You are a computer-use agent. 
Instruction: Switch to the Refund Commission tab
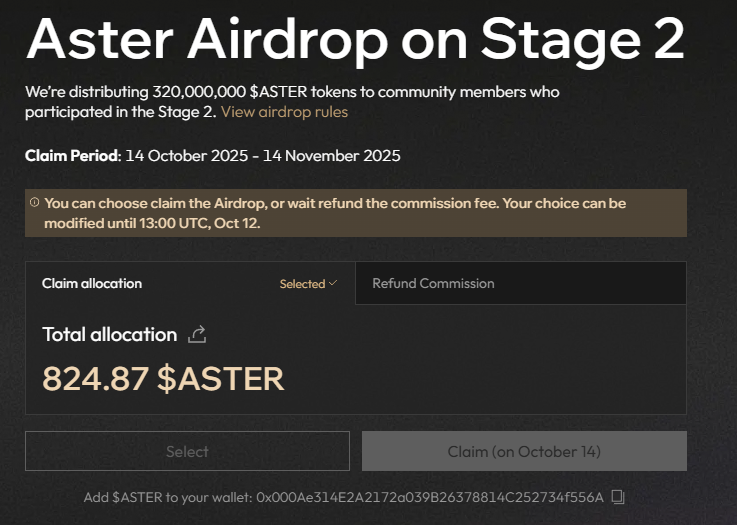coord(521,283)
